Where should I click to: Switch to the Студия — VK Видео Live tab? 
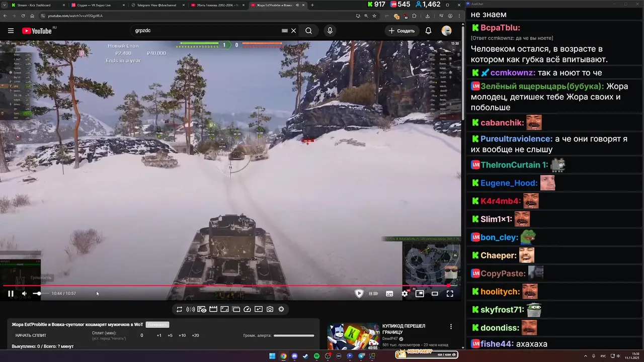tap(98, 5)
